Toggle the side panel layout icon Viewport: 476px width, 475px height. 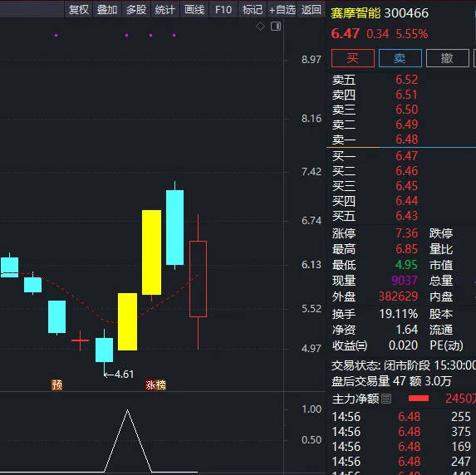tap(276, 27)
